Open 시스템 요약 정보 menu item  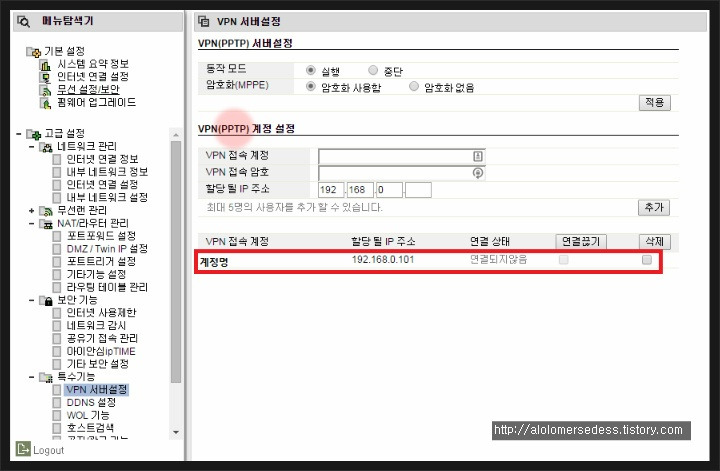point(93,64)
